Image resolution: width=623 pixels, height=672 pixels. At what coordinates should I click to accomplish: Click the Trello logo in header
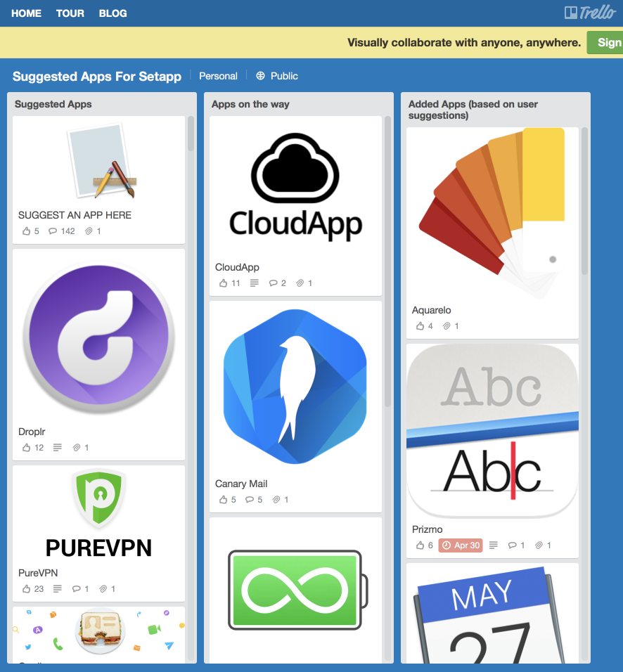tap(590, 13)
